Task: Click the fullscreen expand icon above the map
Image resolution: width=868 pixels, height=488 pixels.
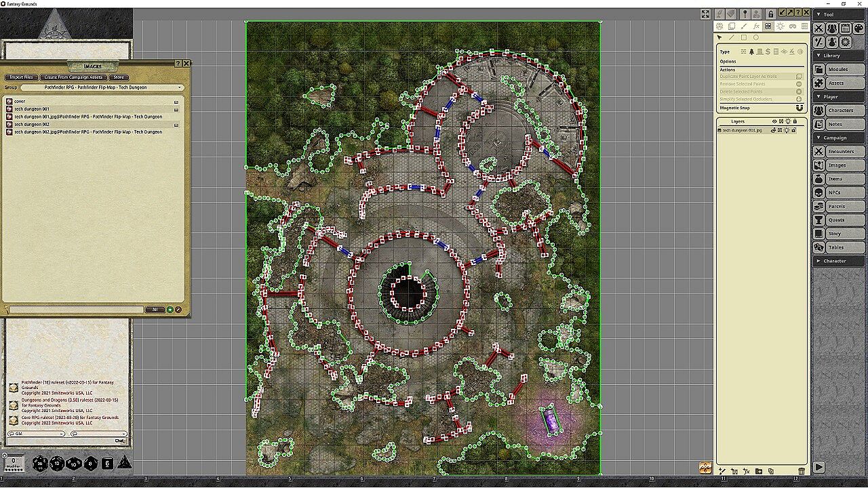Action: pyautogui.click(x=705, y=14)
